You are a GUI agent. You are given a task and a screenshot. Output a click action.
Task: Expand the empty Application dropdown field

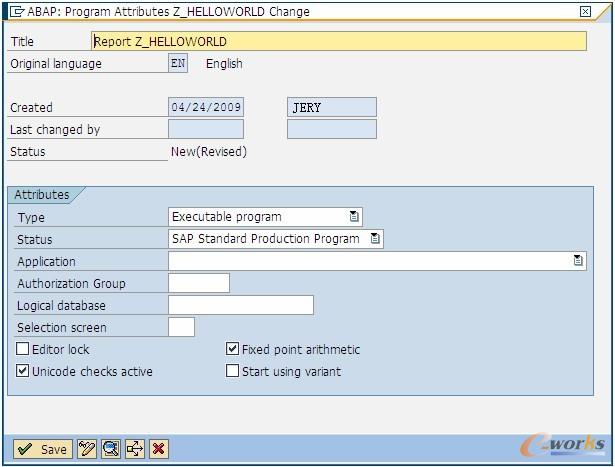pyautogui.click(x=370, y=261)
